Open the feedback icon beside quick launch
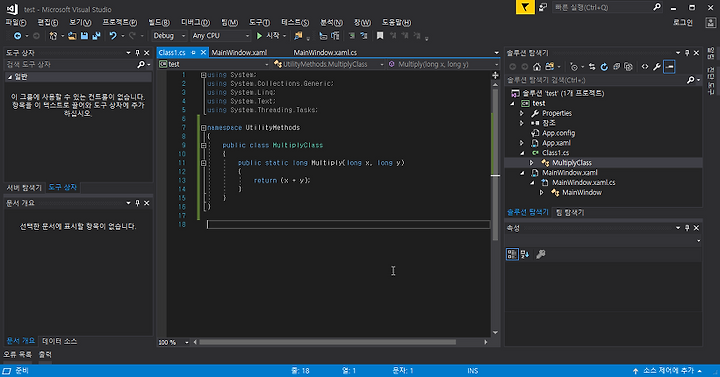 [x=543, y=7]
